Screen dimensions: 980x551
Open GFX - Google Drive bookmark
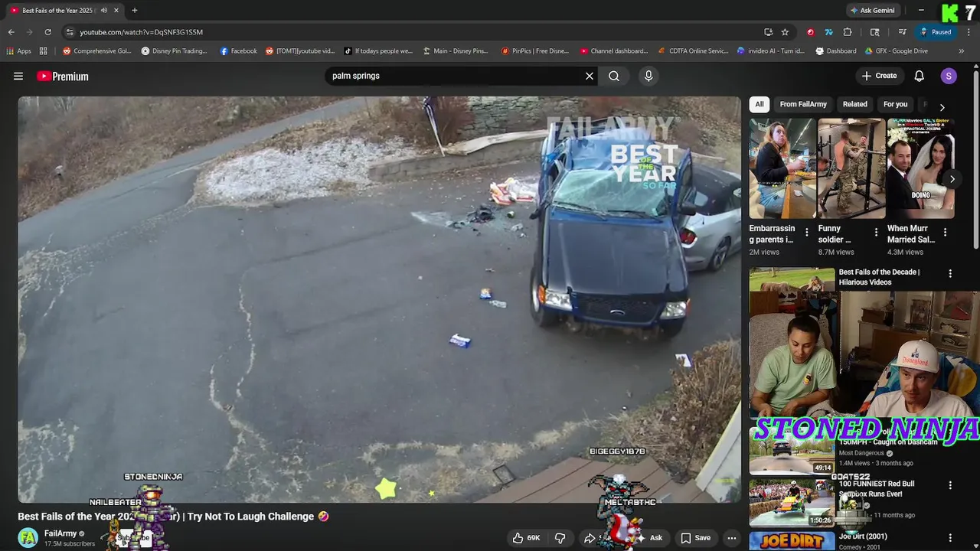pyautogui.click(x=896, y=51)
